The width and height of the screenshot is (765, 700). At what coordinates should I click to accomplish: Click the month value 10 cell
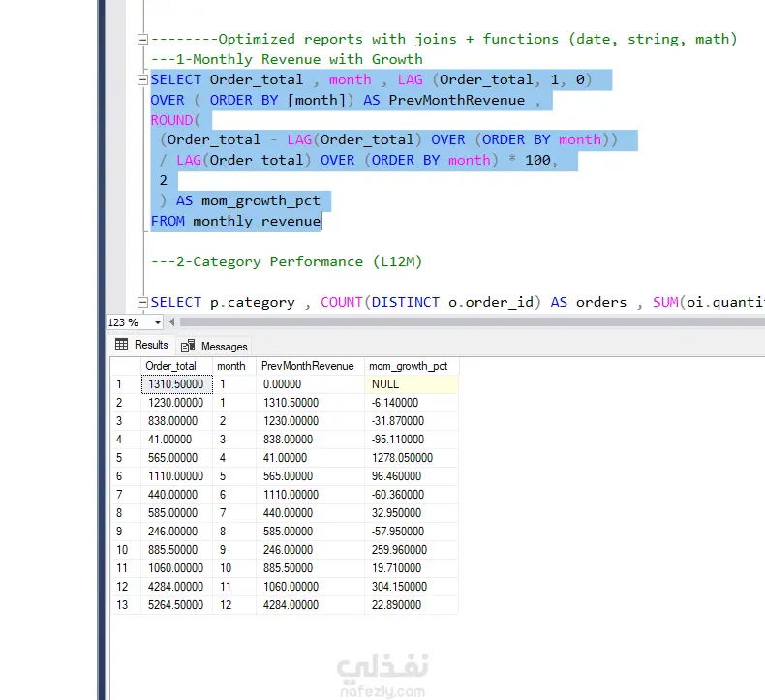(234, 568)
